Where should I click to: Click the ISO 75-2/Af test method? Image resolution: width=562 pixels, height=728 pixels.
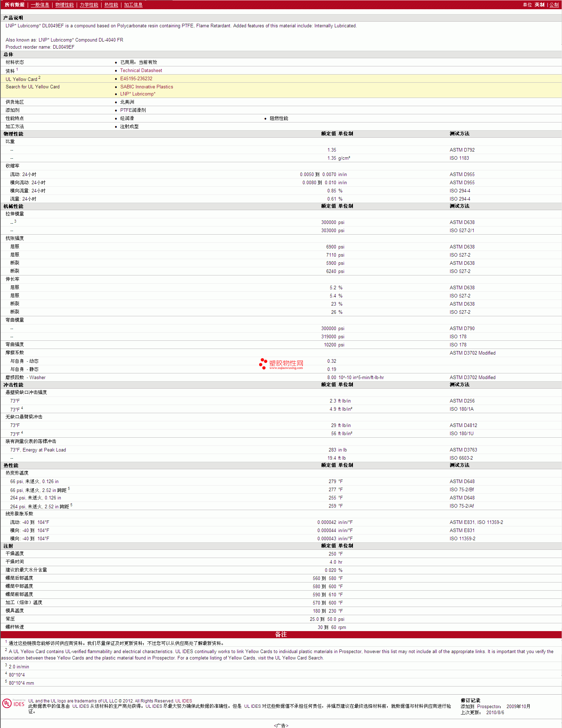(x=462, y=506)
